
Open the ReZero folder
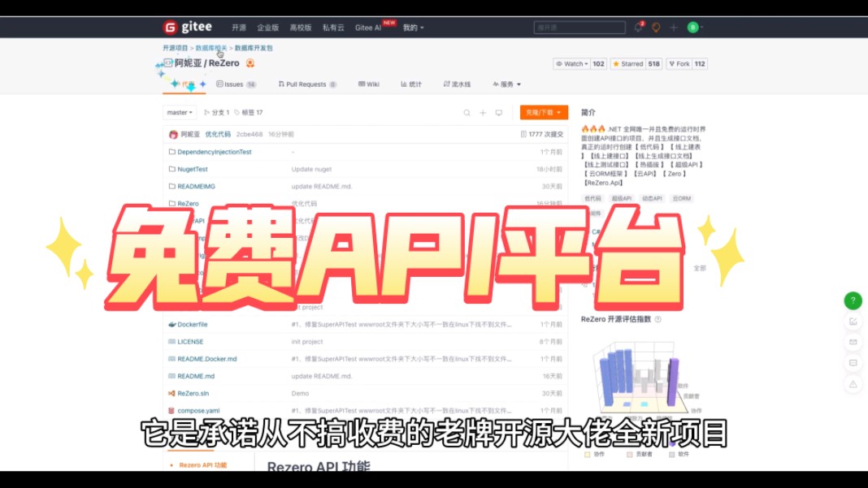(x=188, y=204)
